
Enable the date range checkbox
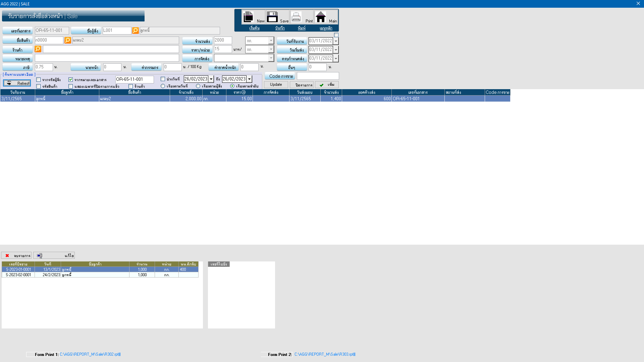pos(163,79)
